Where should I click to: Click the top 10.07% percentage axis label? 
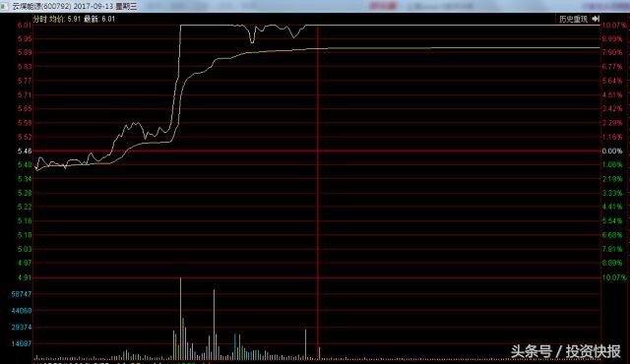coord(613,26)
